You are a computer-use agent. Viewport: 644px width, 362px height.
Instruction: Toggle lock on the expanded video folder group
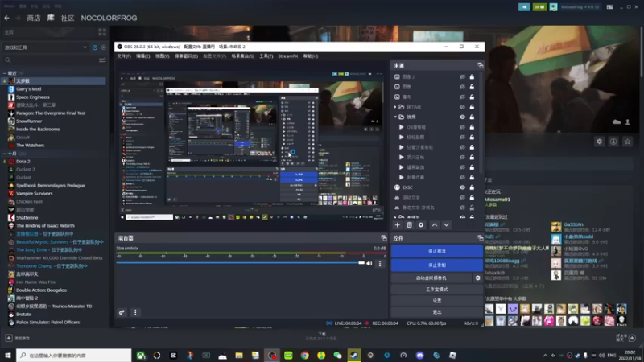tap(472, 117)
